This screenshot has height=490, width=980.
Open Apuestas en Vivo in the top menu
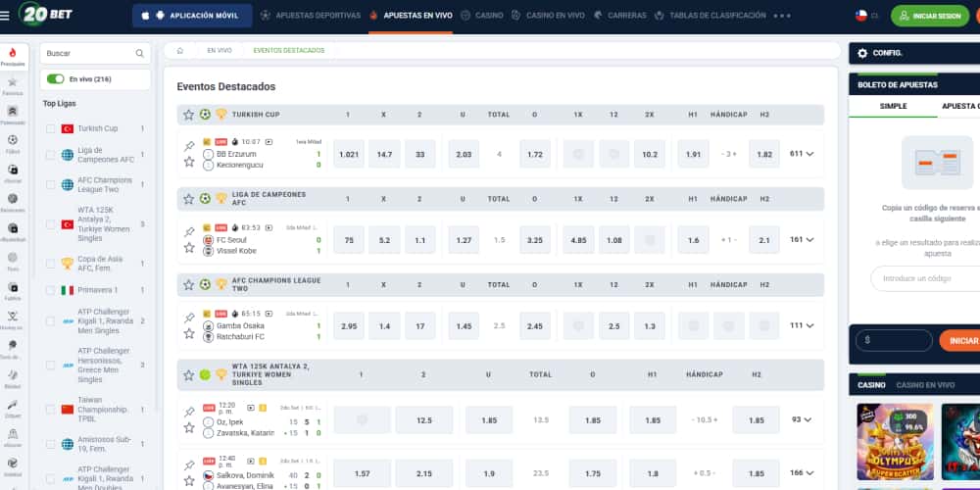click(x=411, y=16)
